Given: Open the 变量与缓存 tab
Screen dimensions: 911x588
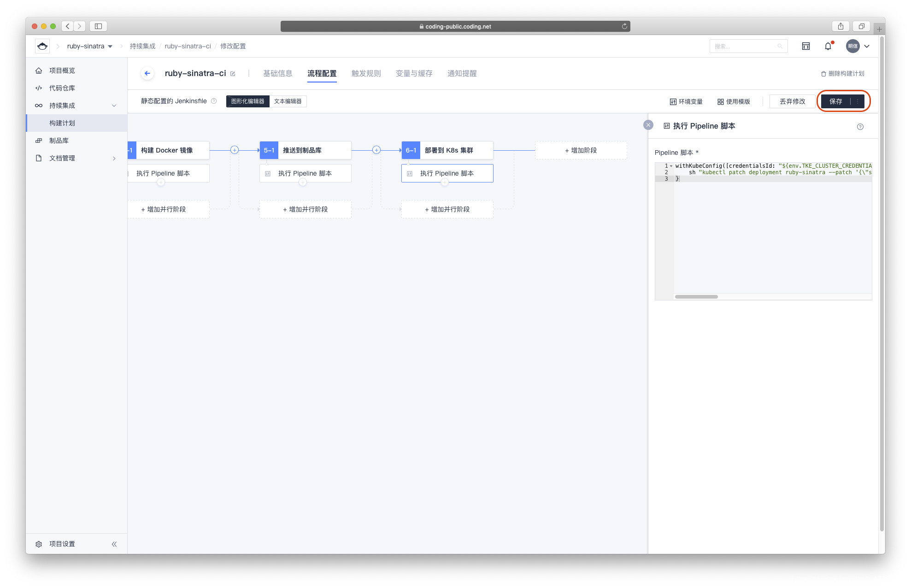Looking at the screenshot, I should point(414,74).
